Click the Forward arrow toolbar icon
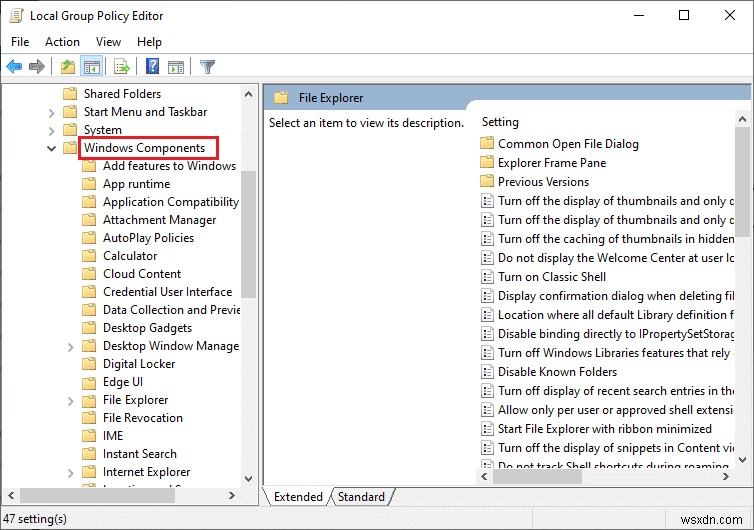The image size is (754, 530). 37,66
